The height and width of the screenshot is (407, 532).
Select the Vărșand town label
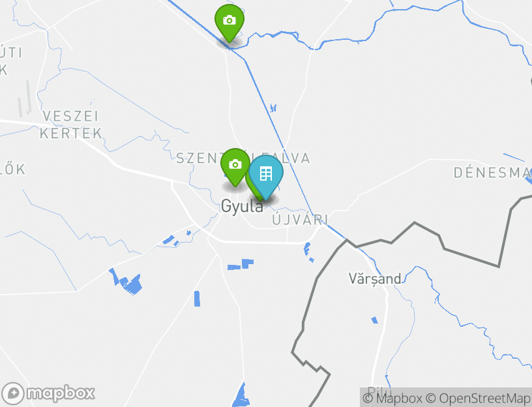[x=375, y=279]
